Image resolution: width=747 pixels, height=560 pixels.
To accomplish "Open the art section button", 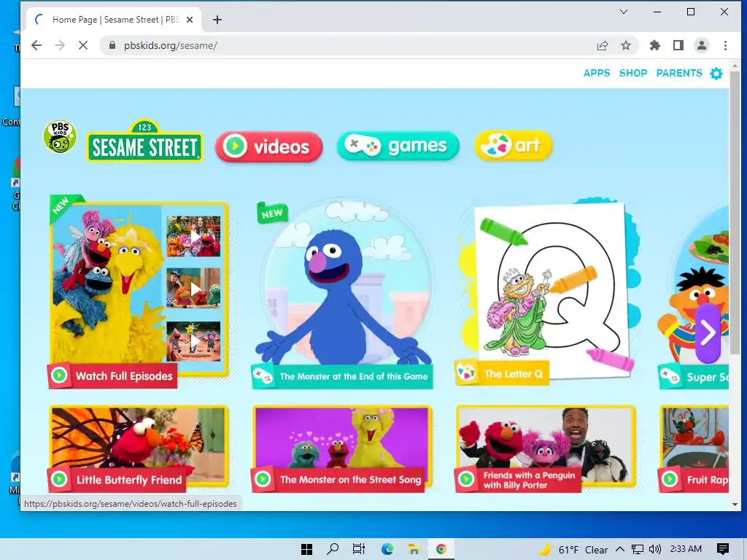I will pyautogui.click(x=514, y=145).
